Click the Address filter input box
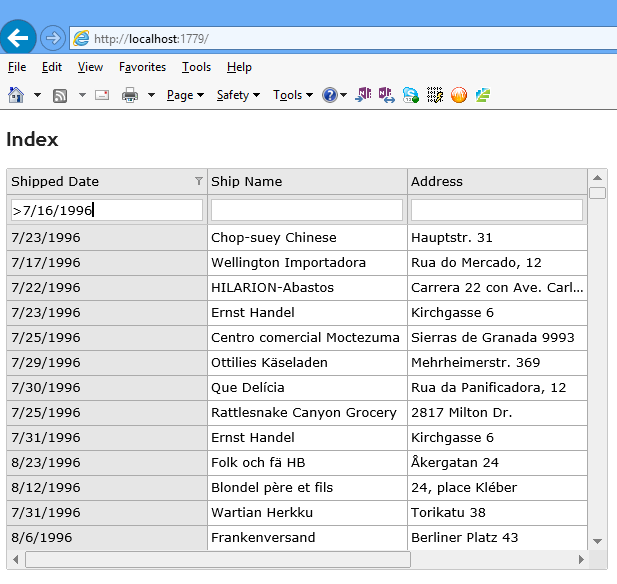The height and width of the screenshot is (584, 617). (497, 210)
